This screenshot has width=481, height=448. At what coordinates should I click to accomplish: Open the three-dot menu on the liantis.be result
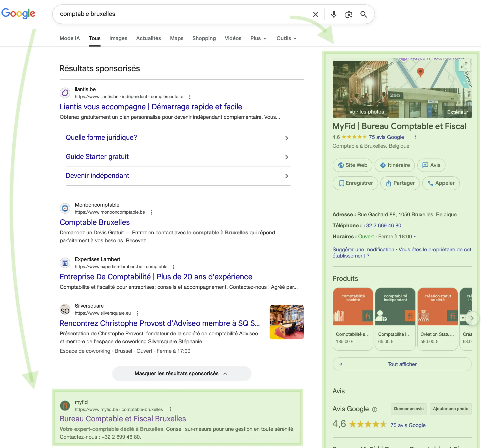[190, 97]
